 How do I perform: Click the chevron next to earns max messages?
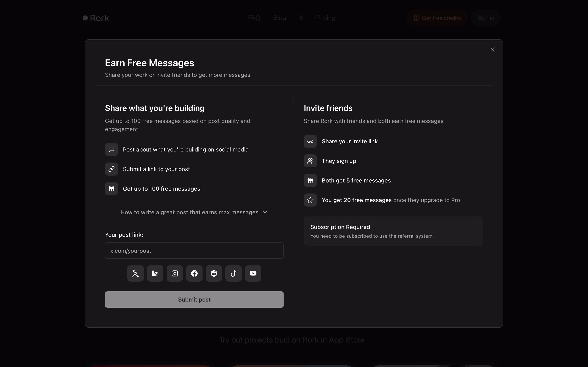265,212
